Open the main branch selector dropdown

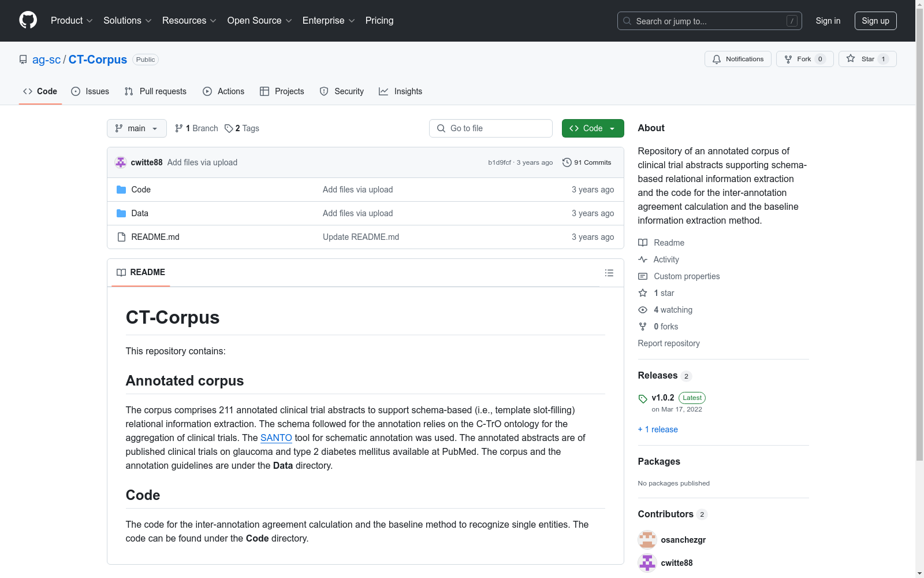tap(137, 128)
